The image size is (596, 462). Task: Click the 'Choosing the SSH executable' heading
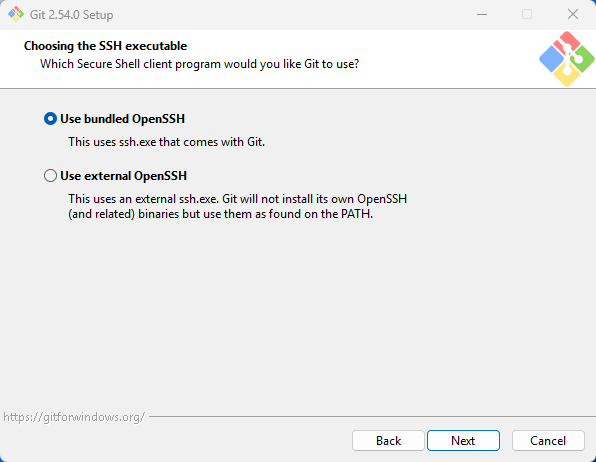105,46
